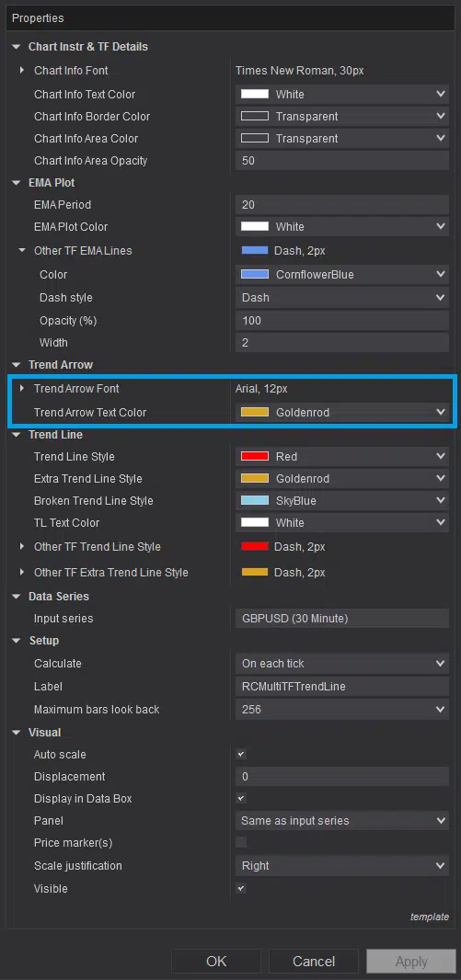This screenshot has width=461, height=980.
Task: Collapse the Visual section
Action: point(17,733)
